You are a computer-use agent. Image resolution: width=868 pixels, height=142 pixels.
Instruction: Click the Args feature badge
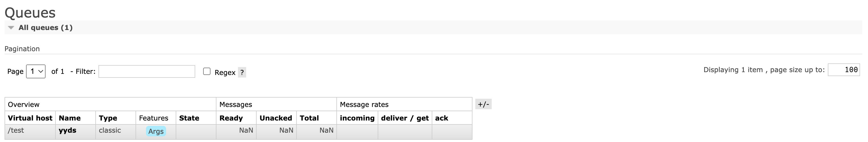pyautogui.click(x=156, y=131)
